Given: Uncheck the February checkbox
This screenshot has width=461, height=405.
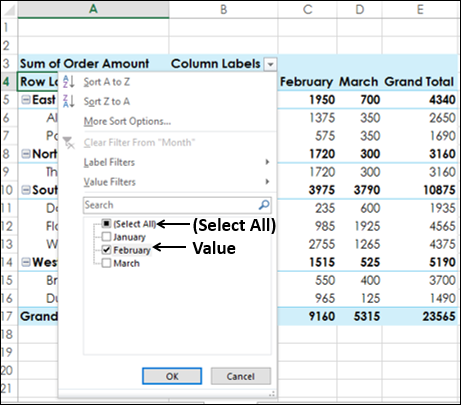Looking at the screenshot, I should [106, 250].
